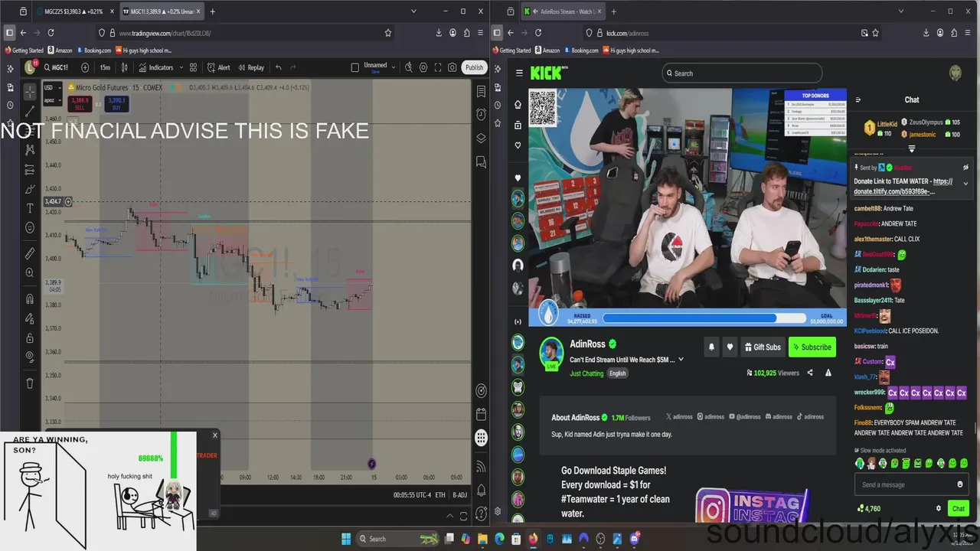The width and height of the screenshot is (980, 551).
Task: Toggle hide all drawings eye icon
Action: pos(30,357)
